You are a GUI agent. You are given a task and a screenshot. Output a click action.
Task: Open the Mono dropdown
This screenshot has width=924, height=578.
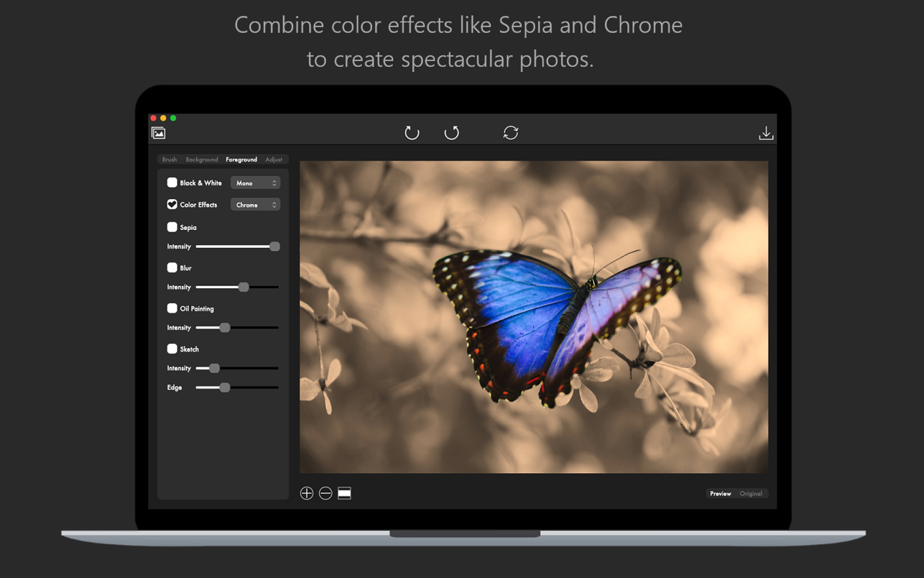255,183
